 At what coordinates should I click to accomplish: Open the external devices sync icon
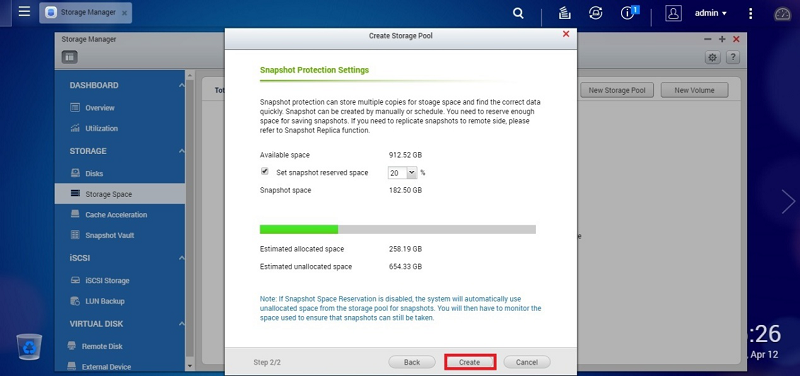(595, 14)
